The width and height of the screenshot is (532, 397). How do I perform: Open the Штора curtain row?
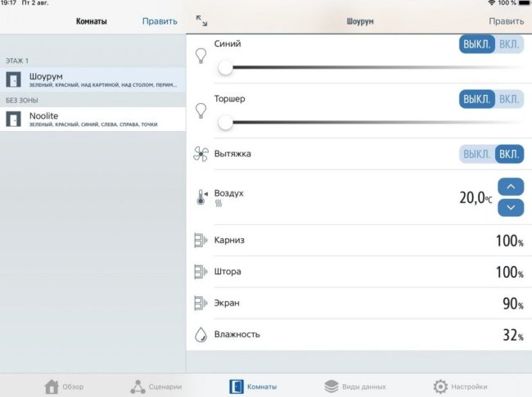pyautogui.click(x=358, y=272)
